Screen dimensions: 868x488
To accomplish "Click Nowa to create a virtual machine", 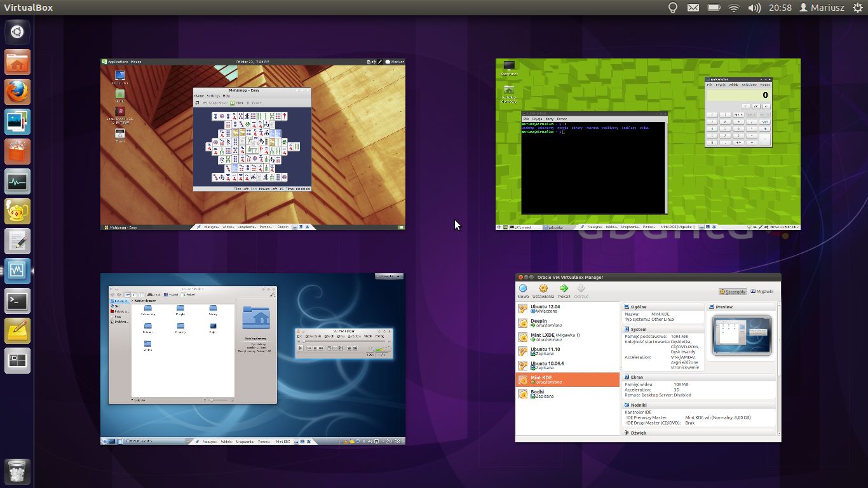I will (523, 292).
